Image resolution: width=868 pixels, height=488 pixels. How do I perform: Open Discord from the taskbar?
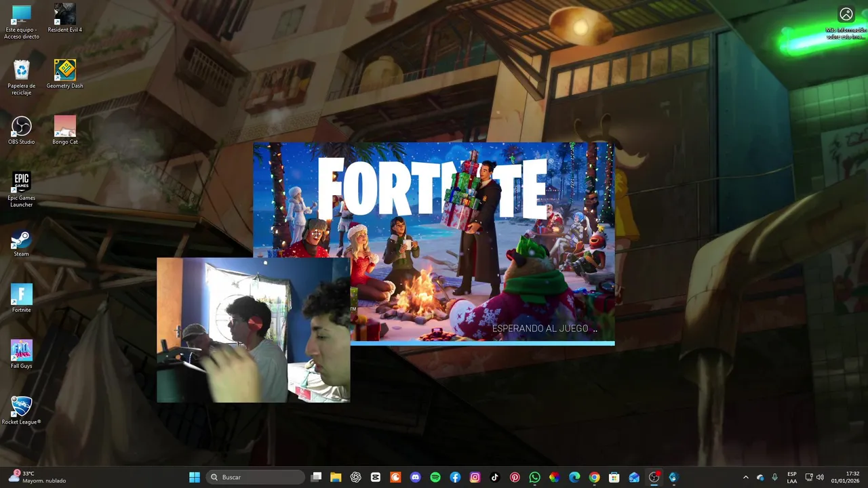point(416,477)
